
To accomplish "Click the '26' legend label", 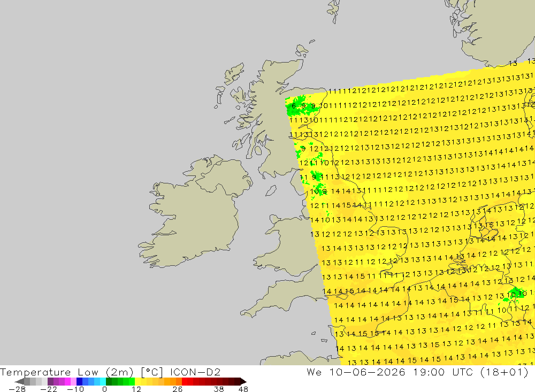I will pyautogui.click(x=178, y=389).
